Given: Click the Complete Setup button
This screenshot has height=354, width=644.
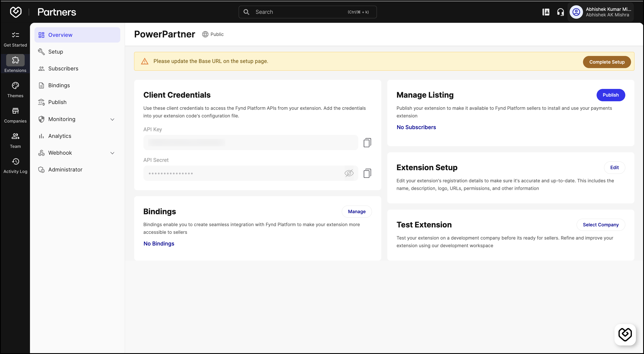Looking at the screenshot, I should point(607,62).
